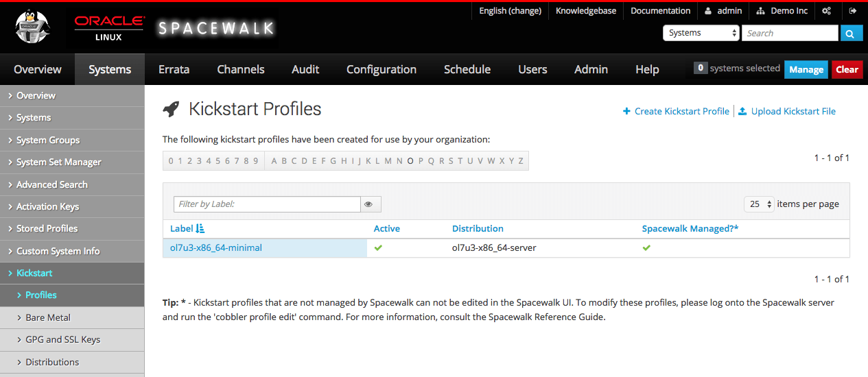Click the Spacewalk Managed green checkmark
The height and width of the screenshot is (377, 868).
pos(646,247)
